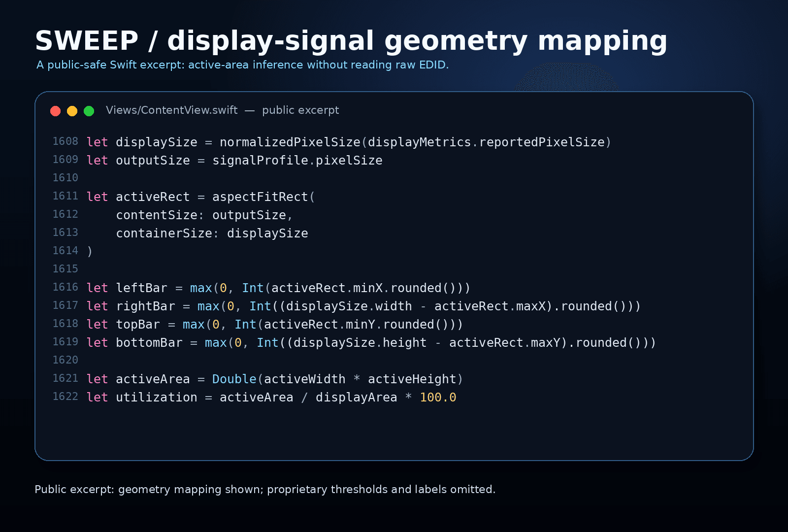This screenshot has width=788, height=532.
Task: Click 'Int' type on line 1619
Action: point(267,343)
